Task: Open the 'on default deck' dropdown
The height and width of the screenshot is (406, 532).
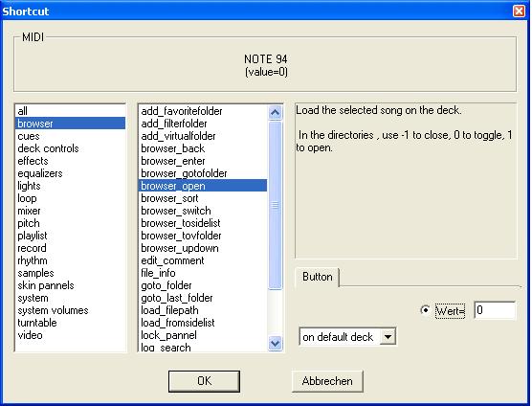Action: pos(388,337)
